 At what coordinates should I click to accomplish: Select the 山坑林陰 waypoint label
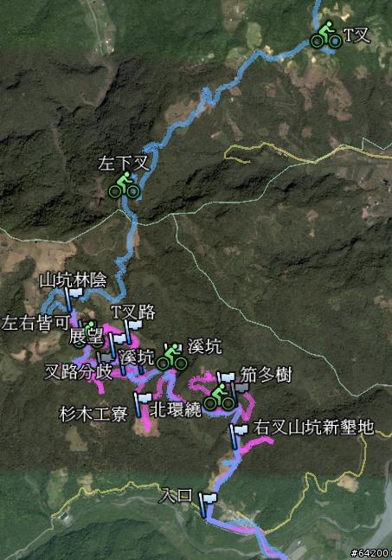click(x=74, y=280)
